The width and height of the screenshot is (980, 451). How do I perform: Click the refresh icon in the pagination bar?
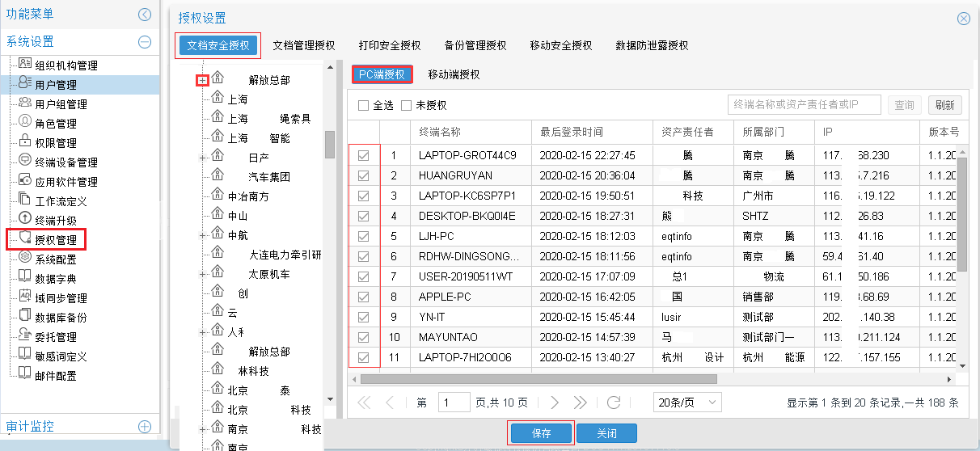point(614,402)
